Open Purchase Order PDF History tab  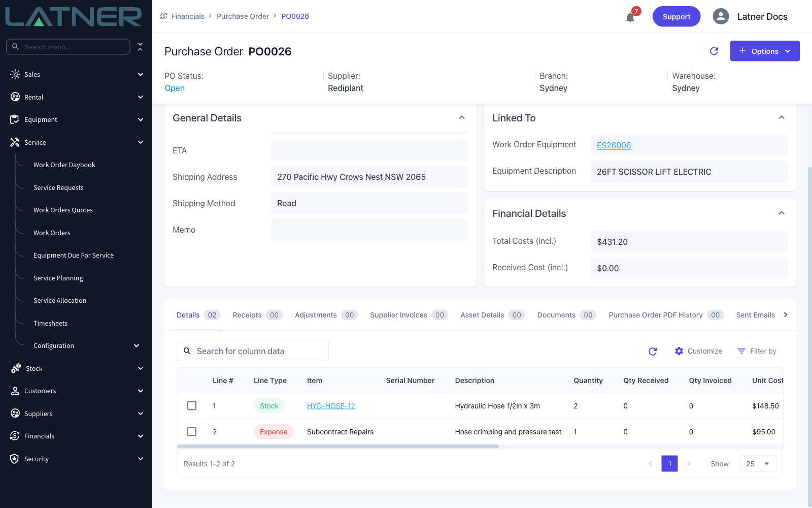[x=666, y=315]
